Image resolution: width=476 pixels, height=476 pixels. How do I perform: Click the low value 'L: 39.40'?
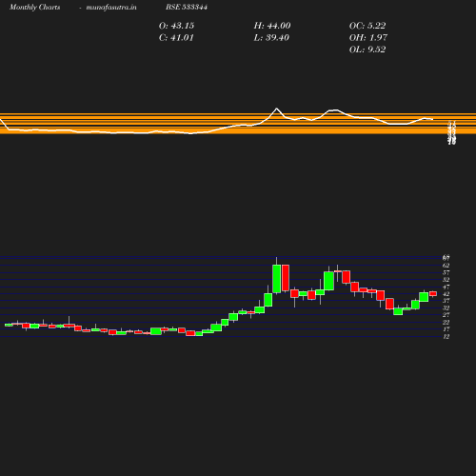pyautogui.click(x=271, y=38)
